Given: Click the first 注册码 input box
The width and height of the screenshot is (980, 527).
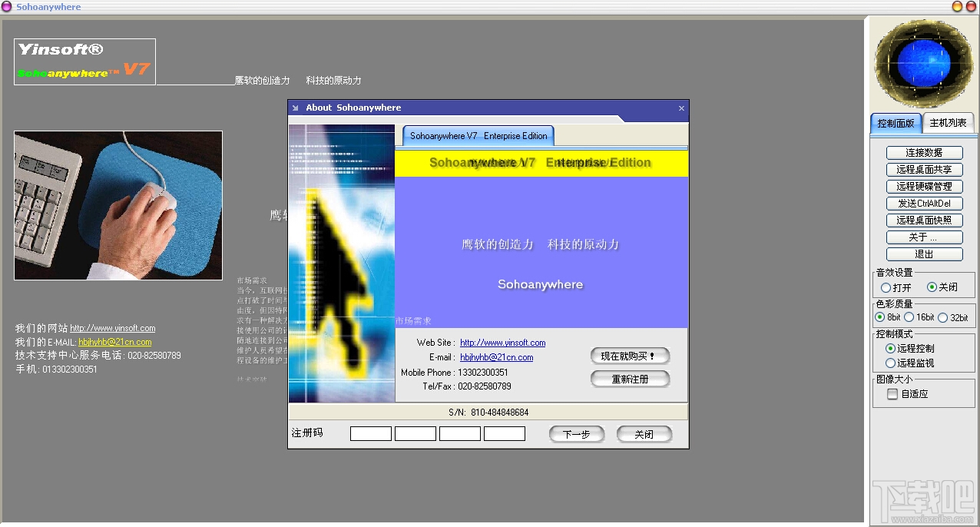Looking at the screenshot, I should click(371, 434).
